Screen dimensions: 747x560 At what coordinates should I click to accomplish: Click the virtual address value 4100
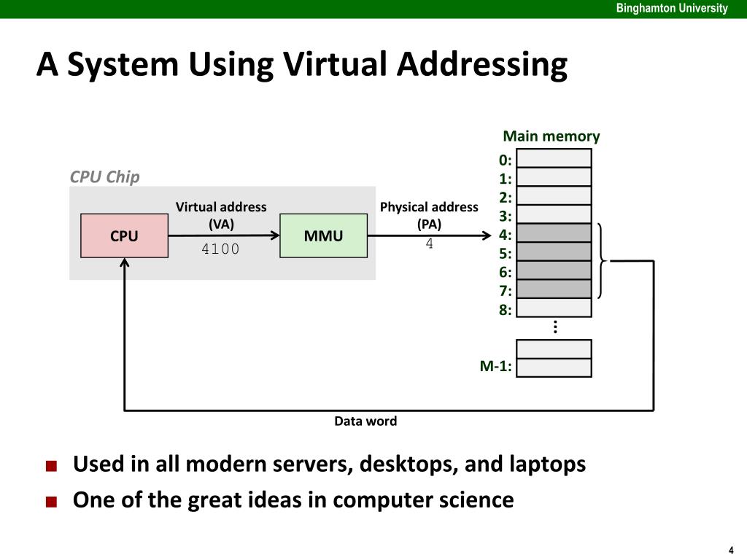tap(220, 249)
